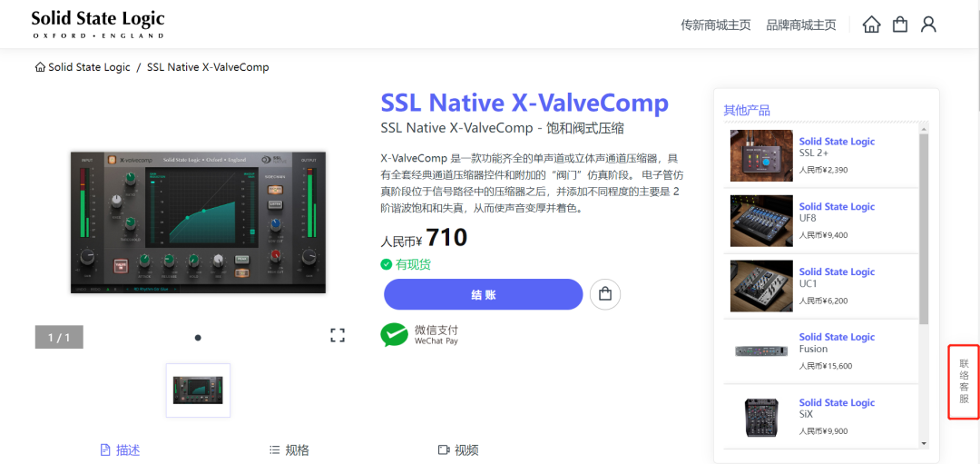Image resolution: width=980 pixels, height=464 pixels.
Task: Add the product with the bag button beside 结账
Action: pos(605,294)
